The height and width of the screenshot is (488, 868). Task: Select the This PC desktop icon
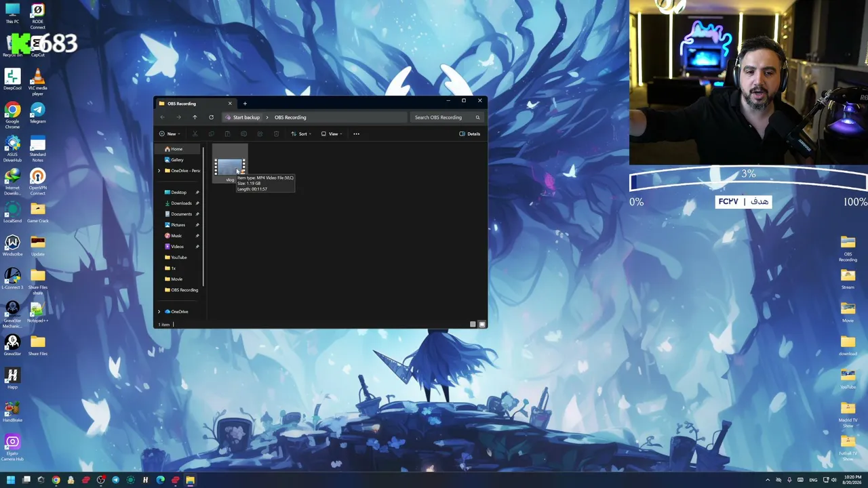pyautogui.click(x=12, y=14)
